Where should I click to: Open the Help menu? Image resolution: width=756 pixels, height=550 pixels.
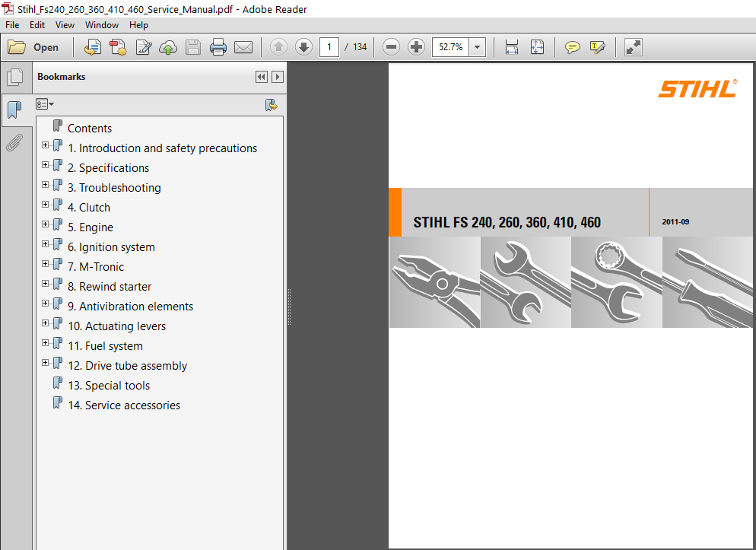click(138, 25)
